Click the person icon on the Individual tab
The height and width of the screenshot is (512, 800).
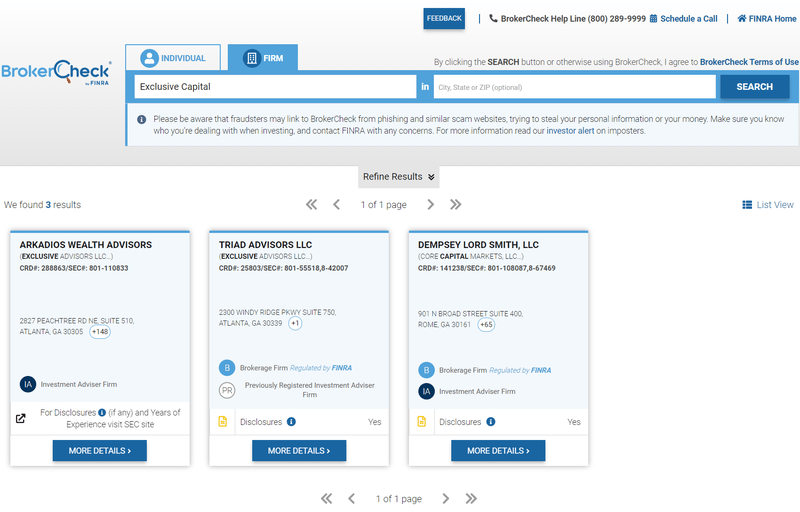click(149, 58)
